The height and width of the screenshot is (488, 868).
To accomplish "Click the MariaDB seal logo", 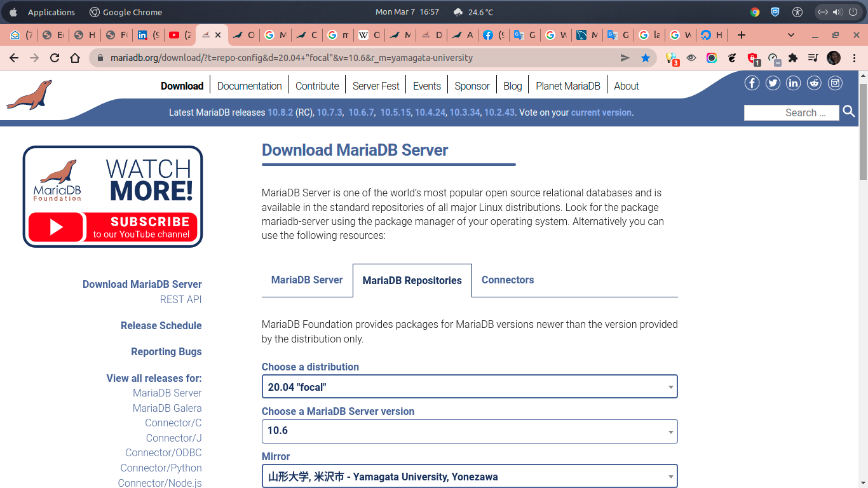I will [29, 95].
